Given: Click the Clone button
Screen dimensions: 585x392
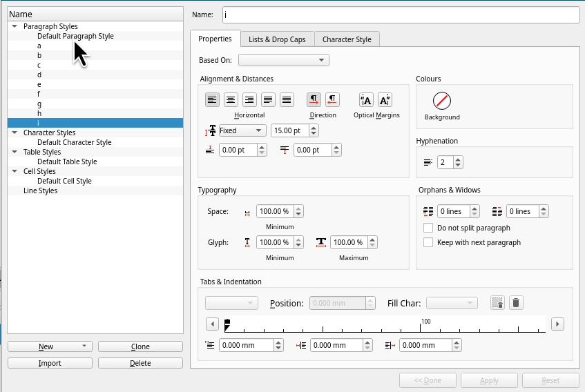Looking at the screenshot, I should (x=140, y=346).
